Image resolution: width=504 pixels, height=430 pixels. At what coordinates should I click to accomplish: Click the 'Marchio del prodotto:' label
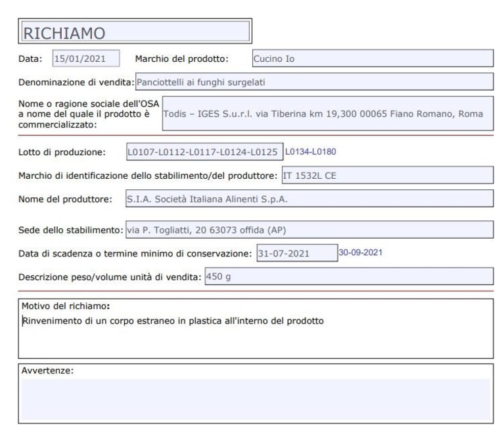181,59
